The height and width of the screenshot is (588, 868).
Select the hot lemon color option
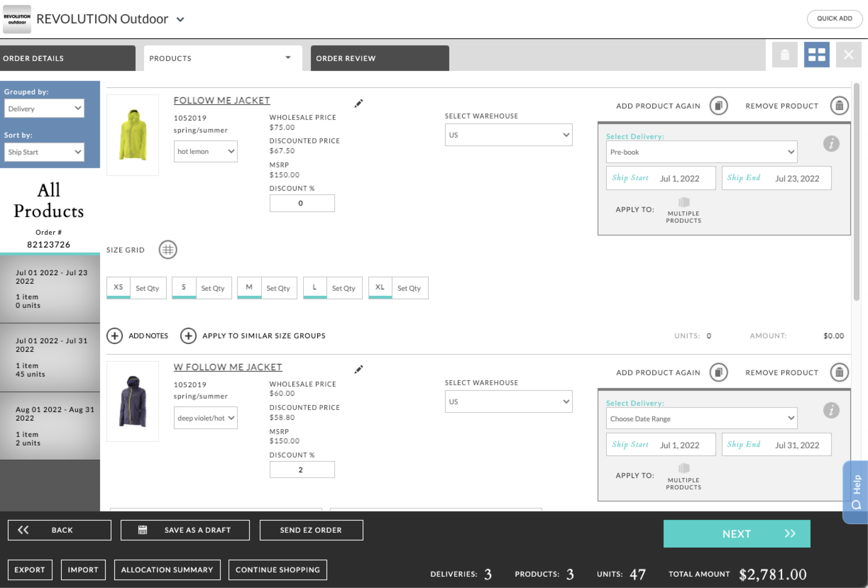click(205, 151)
